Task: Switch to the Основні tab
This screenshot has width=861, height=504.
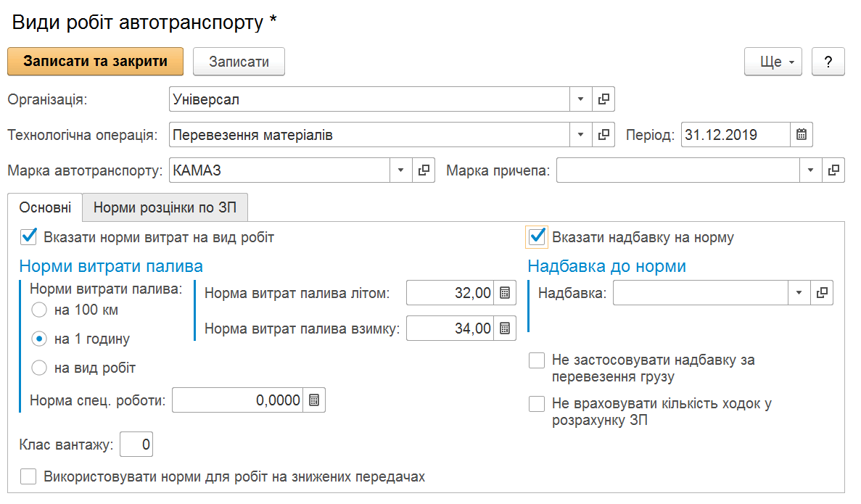Action: pos(45,207)
